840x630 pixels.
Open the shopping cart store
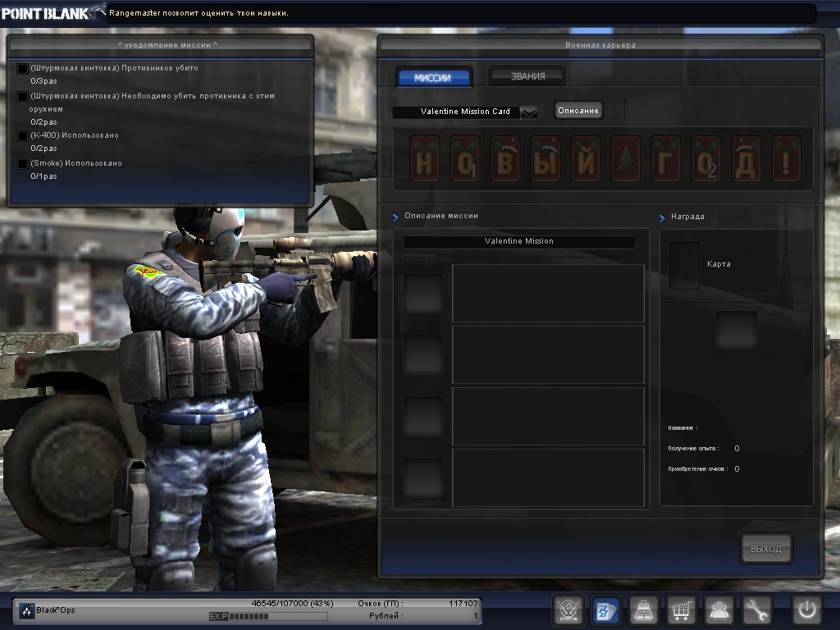coord(682,610)
